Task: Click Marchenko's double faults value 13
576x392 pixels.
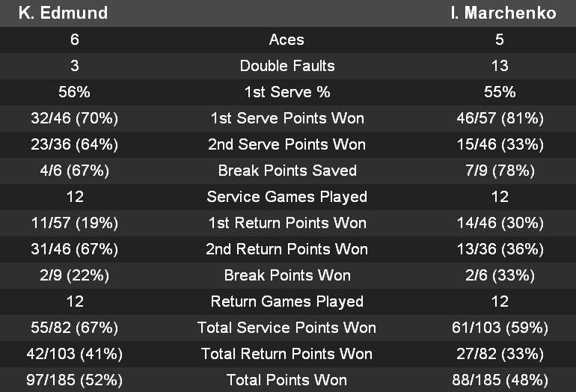Action: (500, 66)
